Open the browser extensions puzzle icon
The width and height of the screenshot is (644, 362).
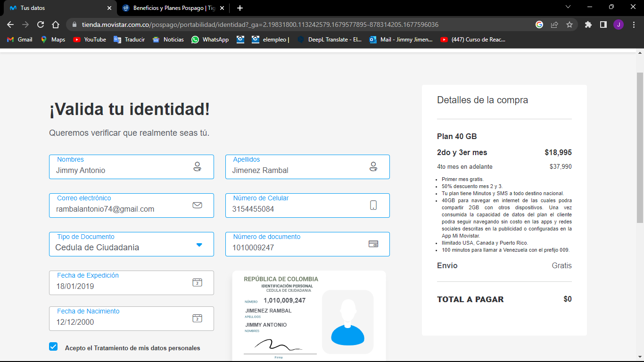click(588, 25)
